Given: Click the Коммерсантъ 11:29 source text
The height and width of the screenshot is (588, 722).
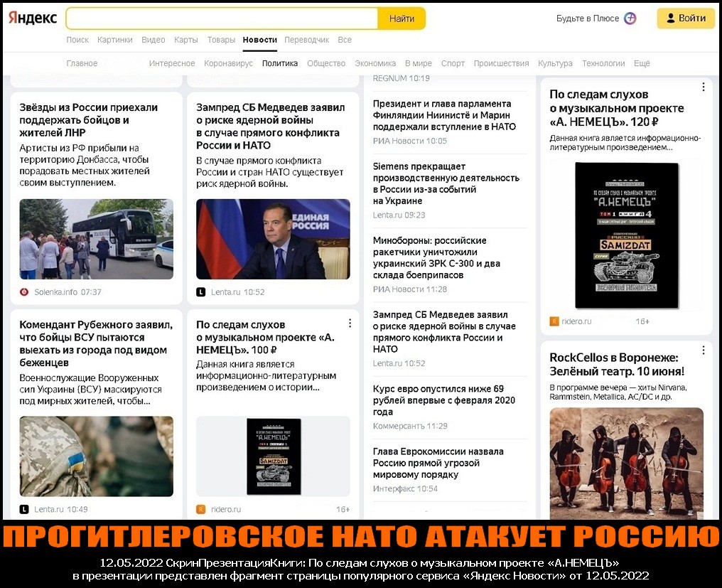Looking at the screenshot, I should point(410,426).
